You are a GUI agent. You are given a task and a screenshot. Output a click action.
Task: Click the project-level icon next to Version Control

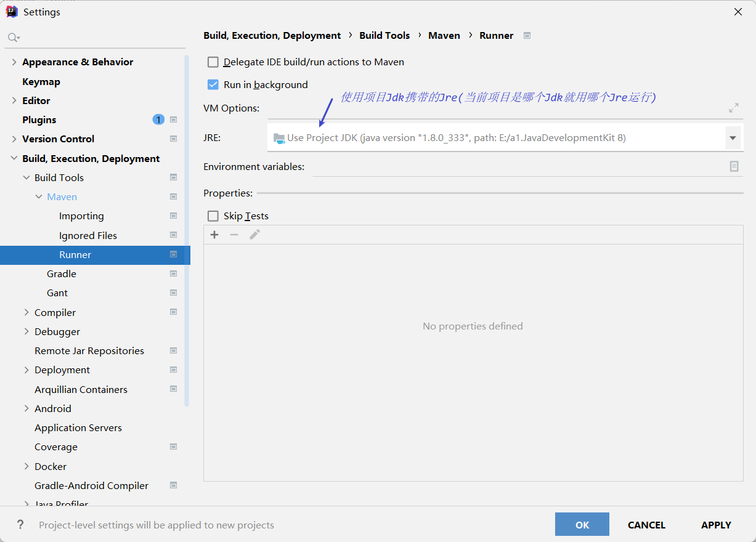tap(173, 139)
